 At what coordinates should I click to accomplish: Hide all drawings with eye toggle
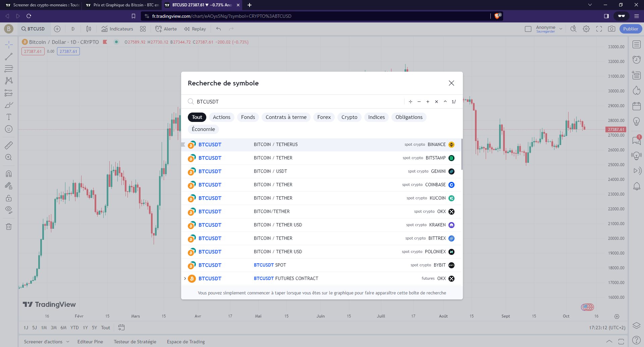coord(9,210)
